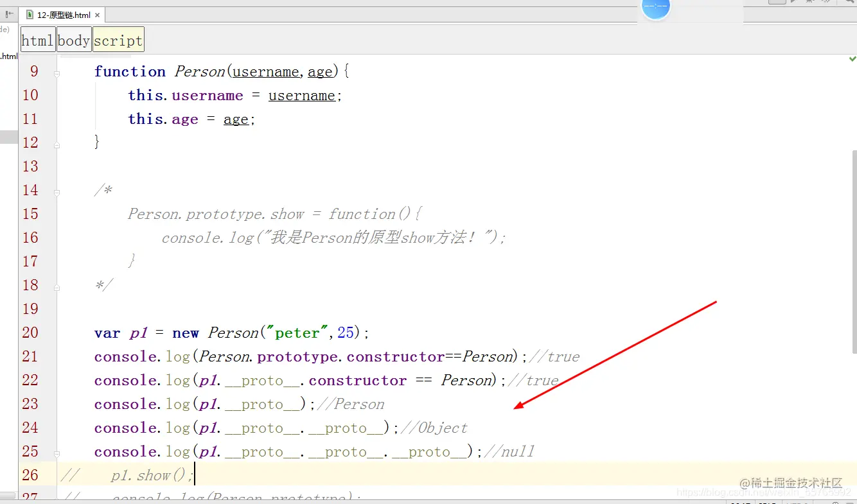Click the green checkmark inspection indicator
Viewport: 857px width, 504px height.
(x=852, y=58)
